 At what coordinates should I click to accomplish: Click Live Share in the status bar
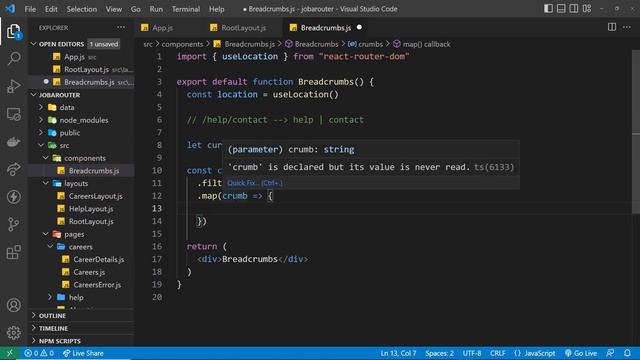tap(83, 353)
